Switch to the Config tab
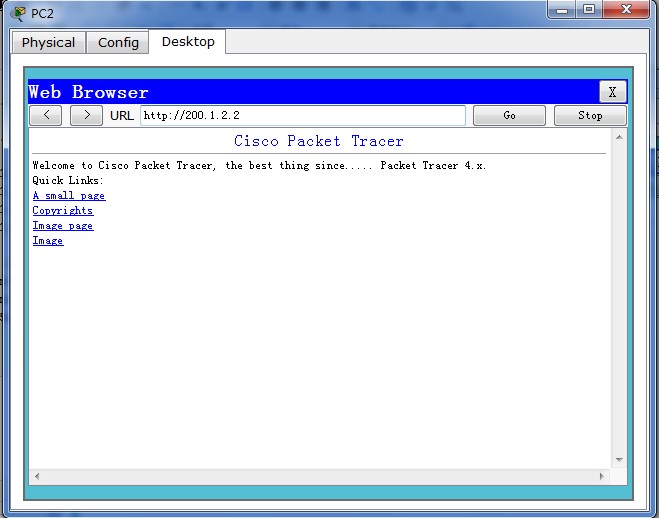Screen dimensions: 659x518 [118, 42]
